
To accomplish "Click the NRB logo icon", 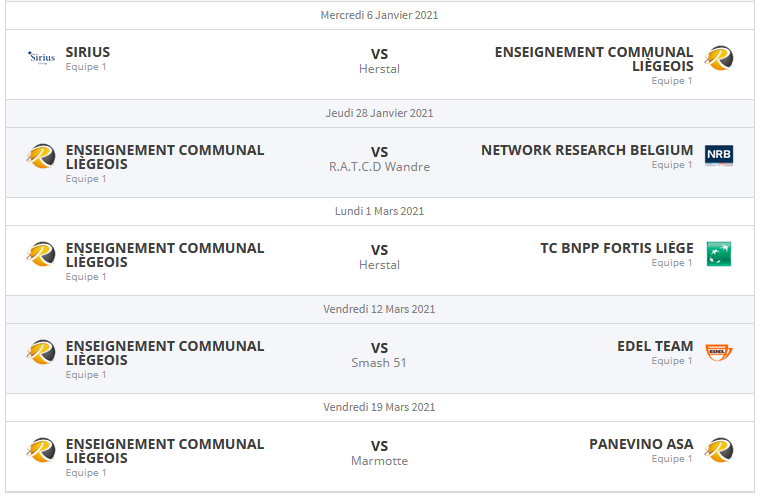I will (x=719, y=155).
